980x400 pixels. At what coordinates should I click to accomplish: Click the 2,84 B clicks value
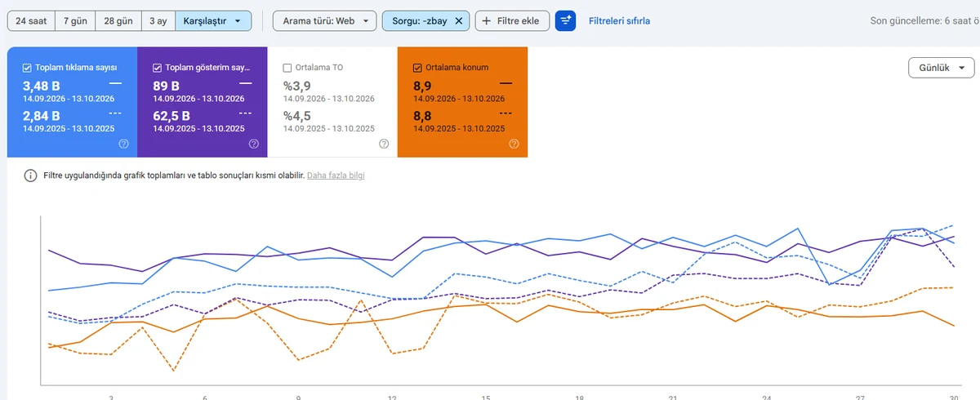pos(42,115)
